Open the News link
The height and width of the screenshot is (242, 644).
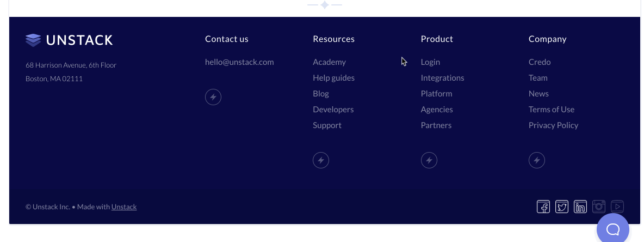[538, 94]
